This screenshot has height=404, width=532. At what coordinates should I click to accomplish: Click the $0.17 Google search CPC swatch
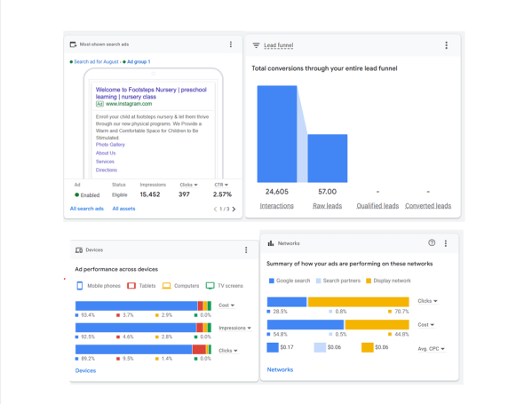click(273, 347)
